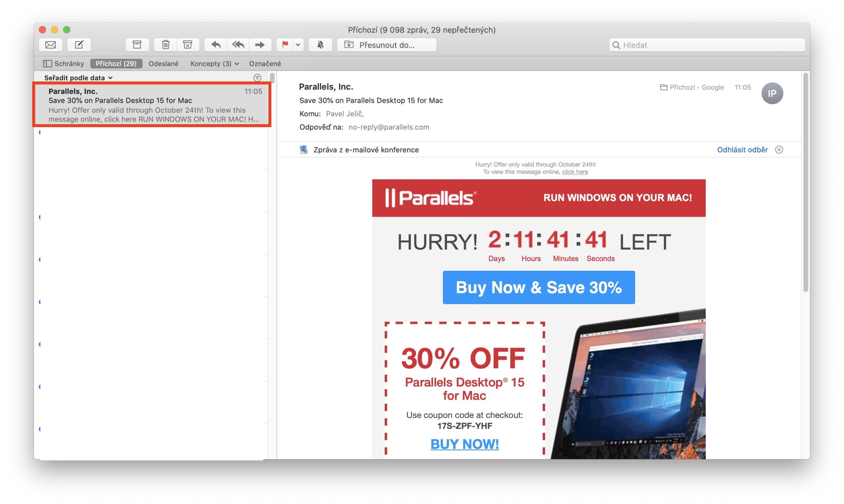Compose a new message
Image resolution: width=844 pixels, height=504 pixels.
(79, 44)
